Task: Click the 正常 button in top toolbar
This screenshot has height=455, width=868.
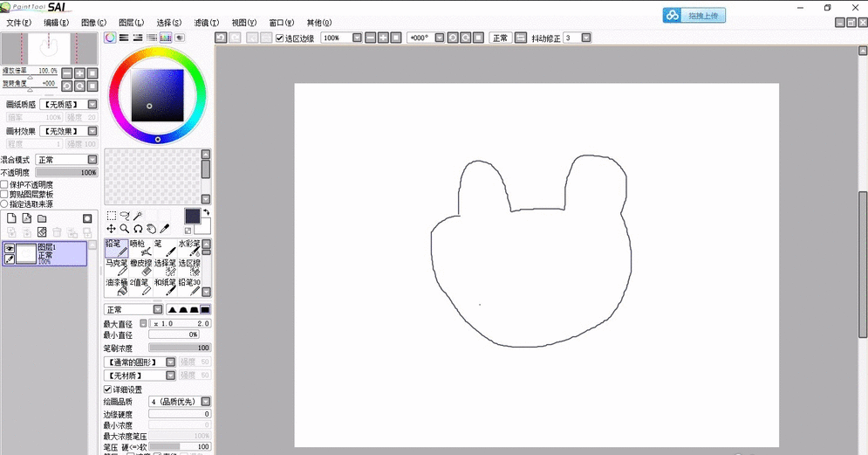Action: coord(500,38)
